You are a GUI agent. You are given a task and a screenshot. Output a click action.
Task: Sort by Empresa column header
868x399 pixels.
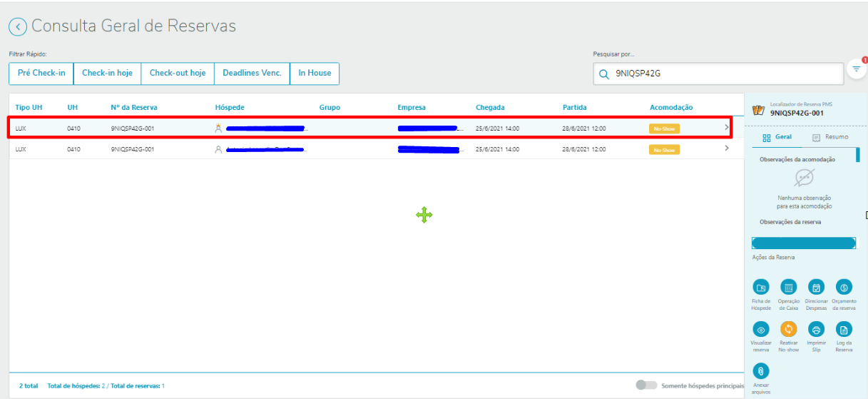412,107
